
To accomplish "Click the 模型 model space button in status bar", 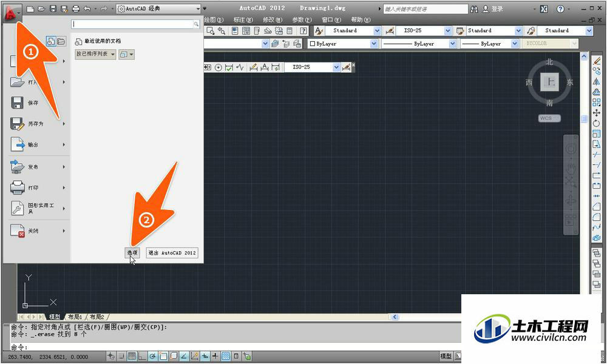I will pos(446,356).
